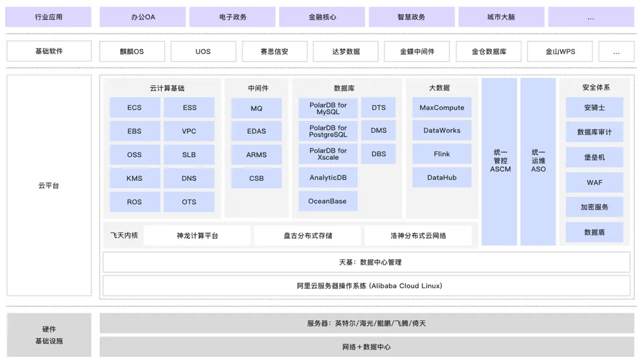Click PolarDB for PostgreSQL block

click(328, 131)
